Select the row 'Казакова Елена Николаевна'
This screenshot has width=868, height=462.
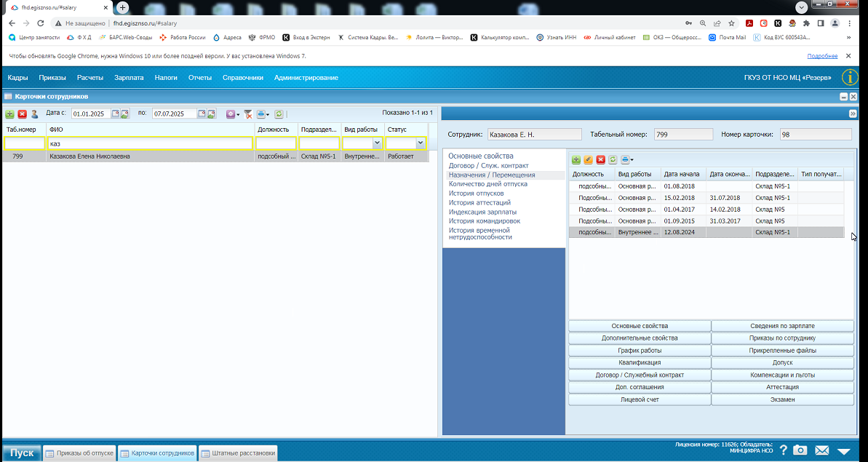point(215,156)
